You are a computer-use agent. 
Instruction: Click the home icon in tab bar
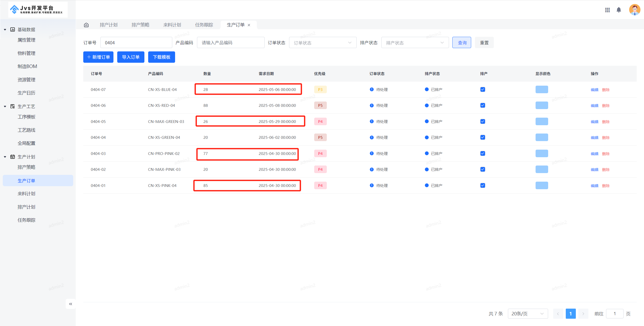[86, 25]
